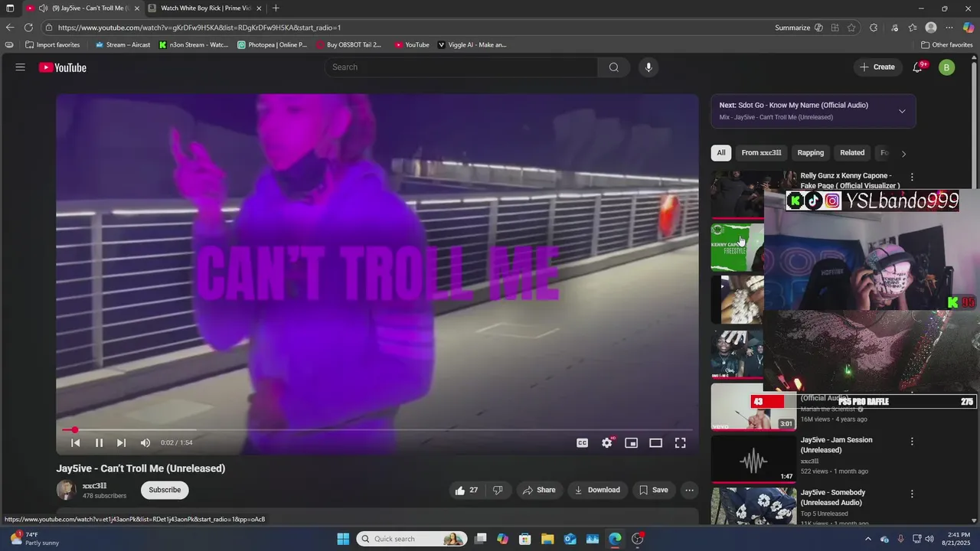This screenshot has height=551, width=980.
Task: Click in the YouTube search field
Action: (462, 67)
